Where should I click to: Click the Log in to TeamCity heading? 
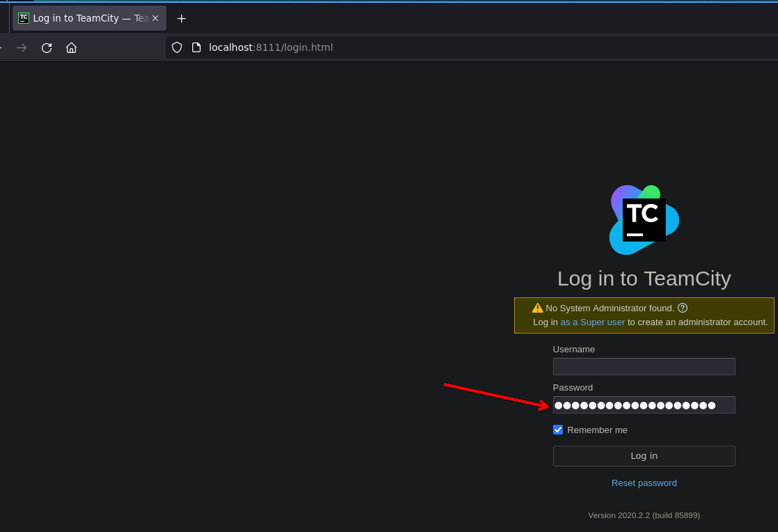[644, 279]
